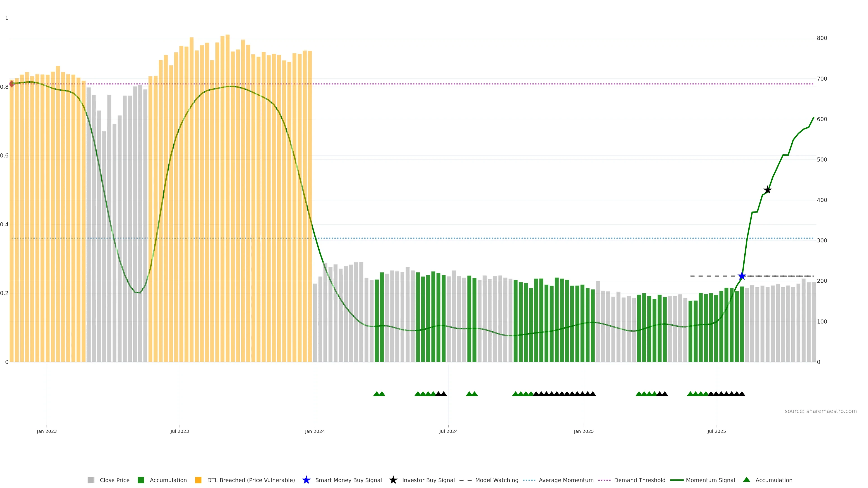Click the orange DTL Breached legend swatch

(x=198, y=480)
